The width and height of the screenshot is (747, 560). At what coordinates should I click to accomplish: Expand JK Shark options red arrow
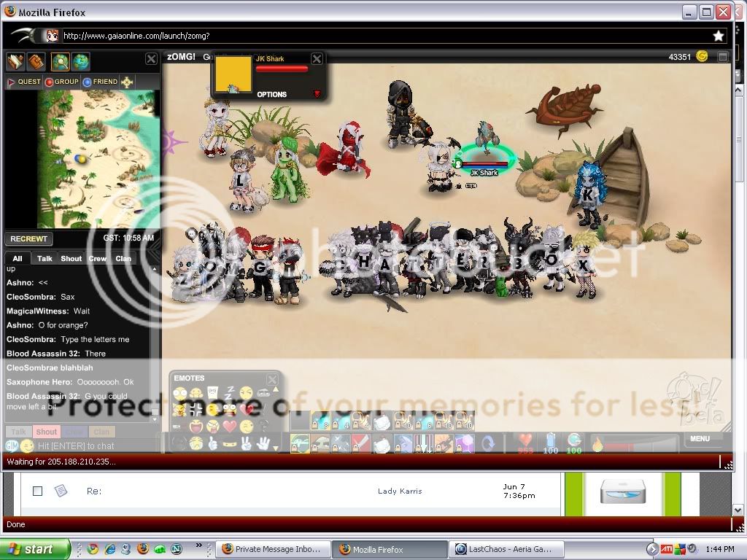point(317,94)
